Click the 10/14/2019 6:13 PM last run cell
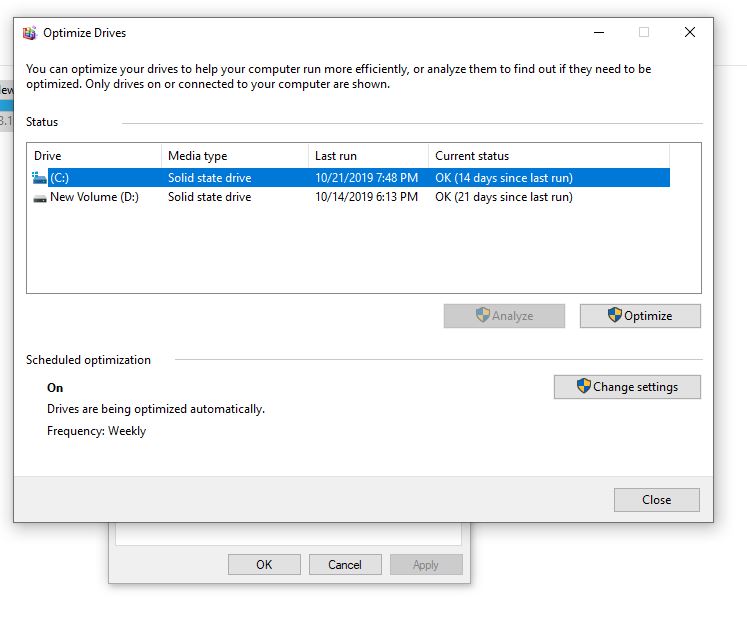Image resolution: width=747 pixels, height=635 pixels. tap(366, 198)
